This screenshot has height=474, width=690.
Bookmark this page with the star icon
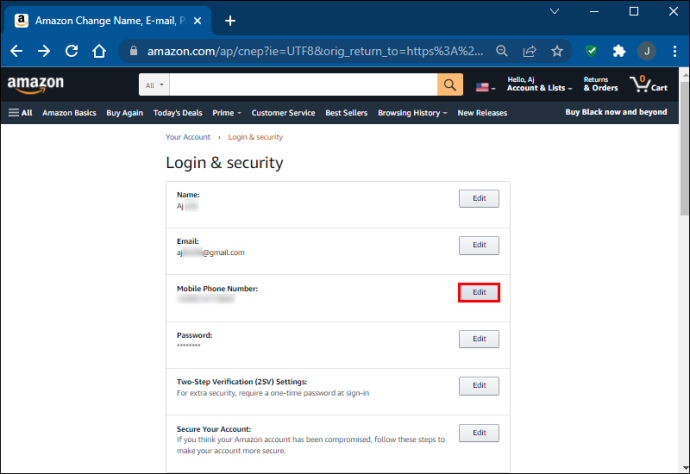(557, 51)
